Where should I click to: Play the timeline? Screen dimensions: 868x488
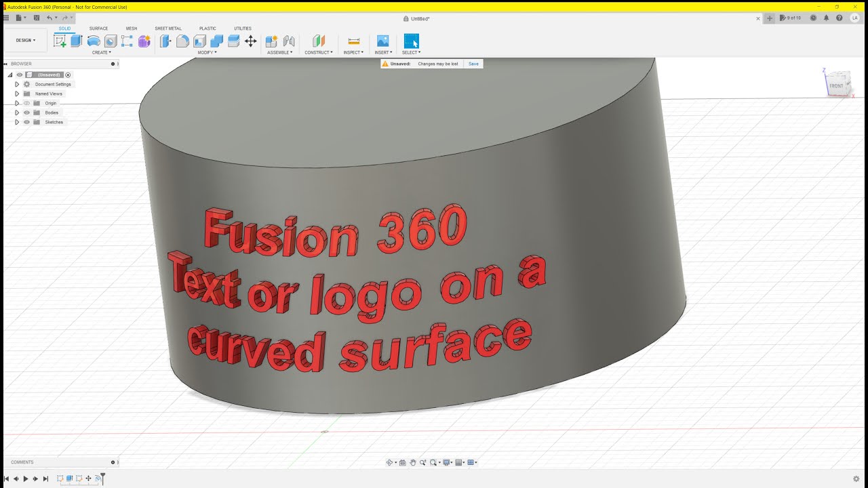(x=26, y=479)
